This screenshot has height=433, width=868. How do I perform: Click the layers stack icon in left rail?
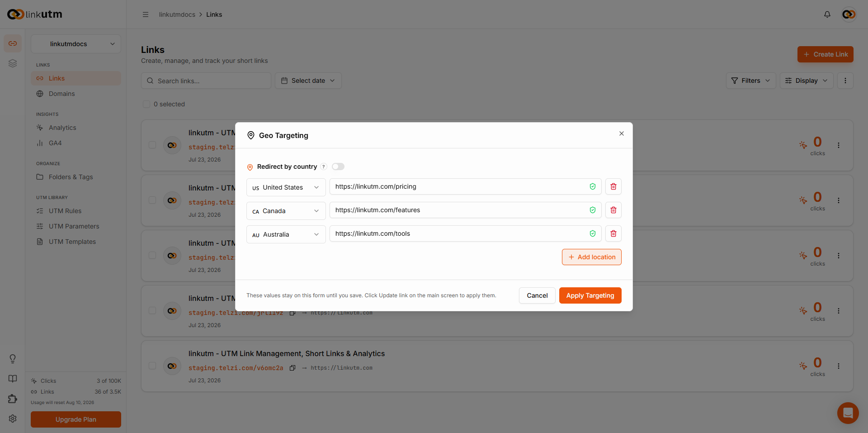pyautogui.click(x=13, y=63)
